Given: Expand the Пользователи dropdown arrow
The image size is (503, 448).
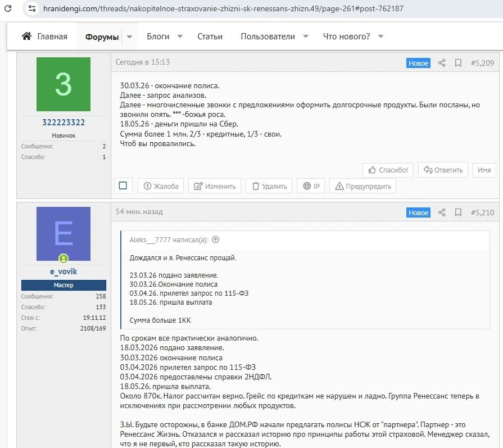Looking at the screenshot, I should tap(306, 37).
